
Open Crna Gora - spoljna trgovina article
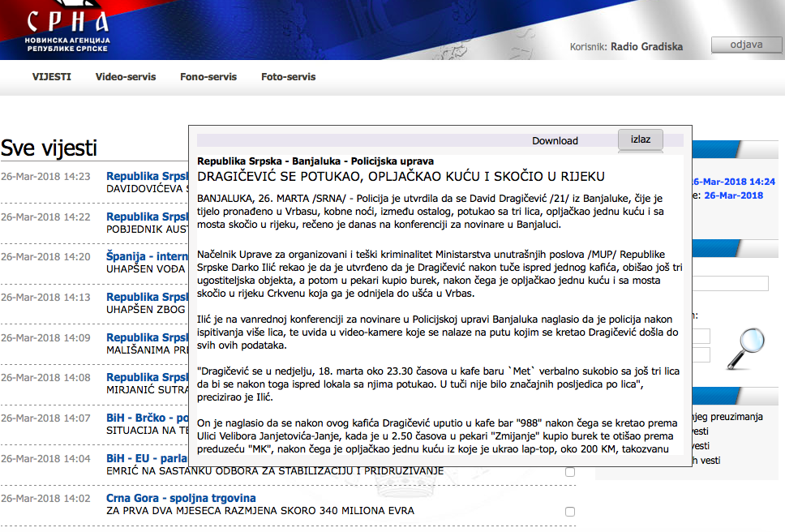click(181, 498)
